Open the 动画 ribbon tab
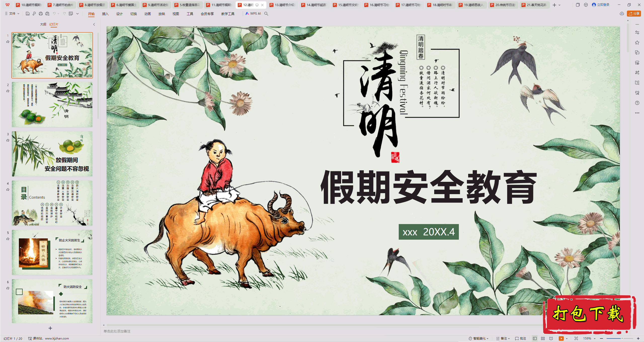Screen dimensions: 644x342 coord(147,14)
